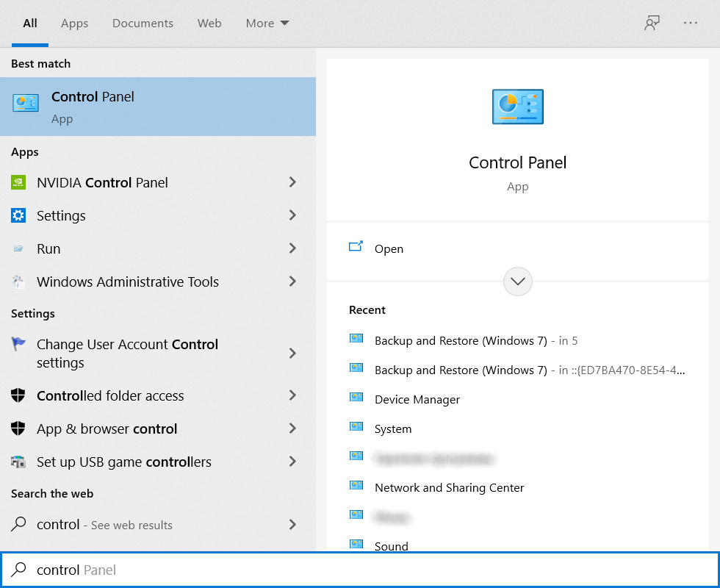The image size is (720, 588).
Task: Expand the 'control - See web results' arrow
Action: [x=292, y=524]
